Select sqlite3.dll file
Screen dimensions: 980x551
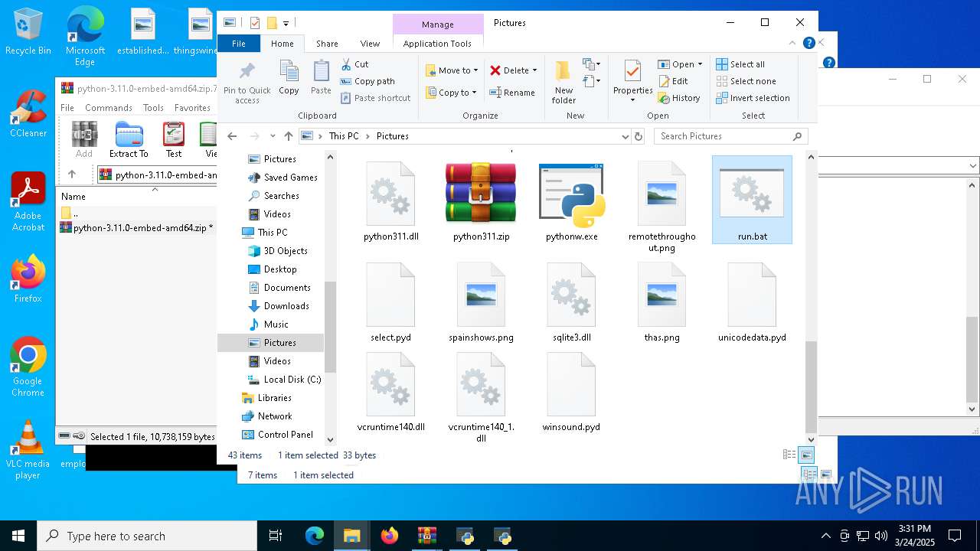pos(572,302)
